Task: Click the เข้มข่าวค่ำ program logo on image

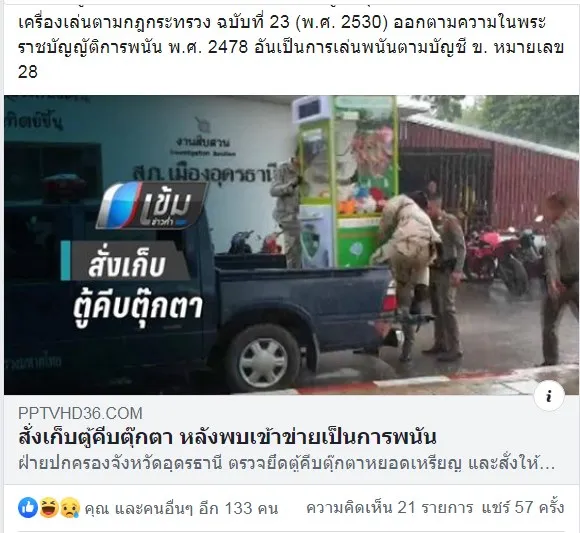Action: [x=152, y=205]
